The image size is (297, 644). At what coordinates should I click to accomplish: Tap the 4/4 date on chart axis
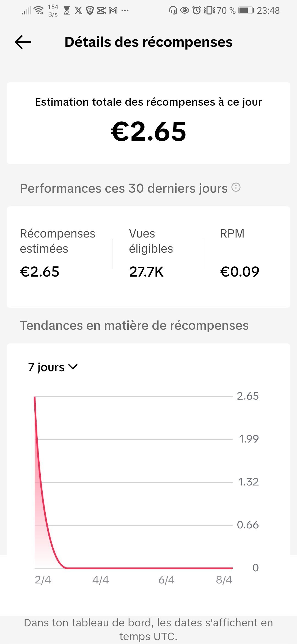[100, 580]
